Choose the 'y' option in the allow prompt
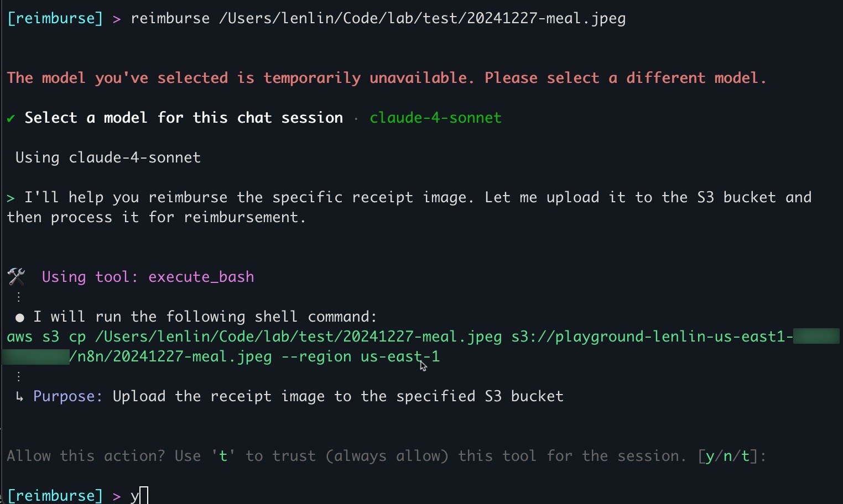 (710, 456)
